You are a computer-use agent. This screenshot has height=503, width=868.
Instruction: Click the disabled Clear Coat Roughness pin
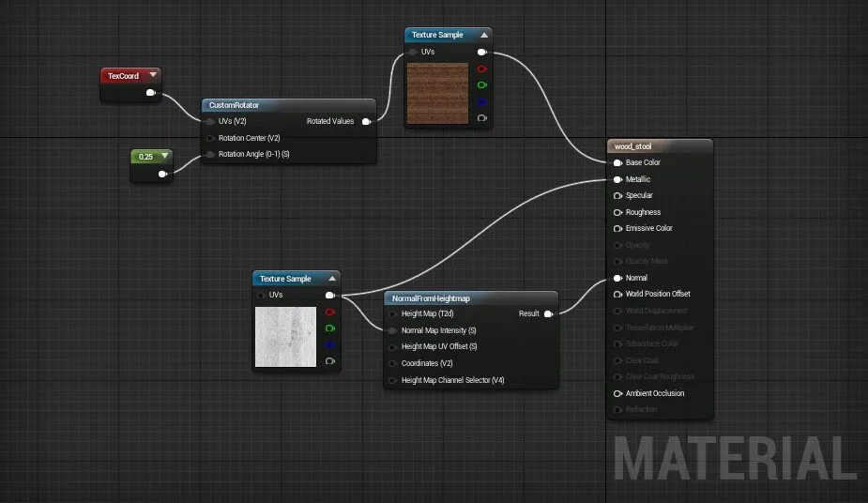(617, 376)
